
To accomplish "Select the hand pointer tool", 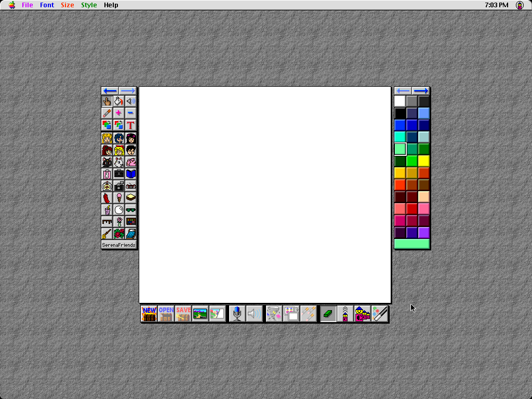I will point(107,101).
